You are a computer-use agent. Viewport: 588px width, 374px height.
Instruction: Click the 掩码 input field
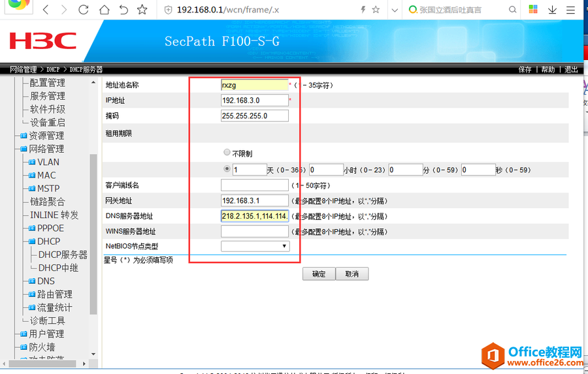coord(255,116)
